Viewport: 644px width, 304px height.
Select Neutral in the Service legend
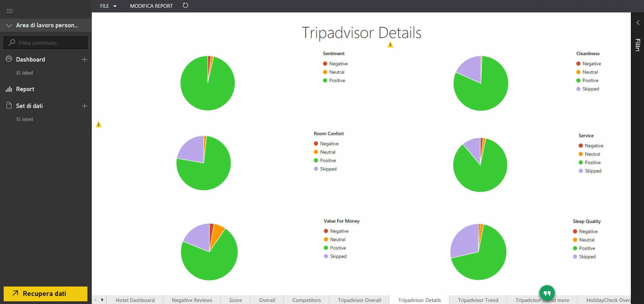[589, 154]
